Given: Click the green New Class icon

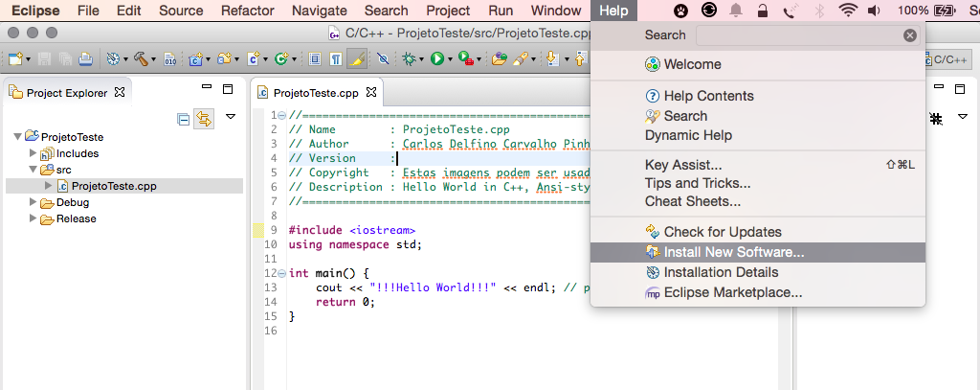Looking at the screenshot, I should tap(280, 58).
